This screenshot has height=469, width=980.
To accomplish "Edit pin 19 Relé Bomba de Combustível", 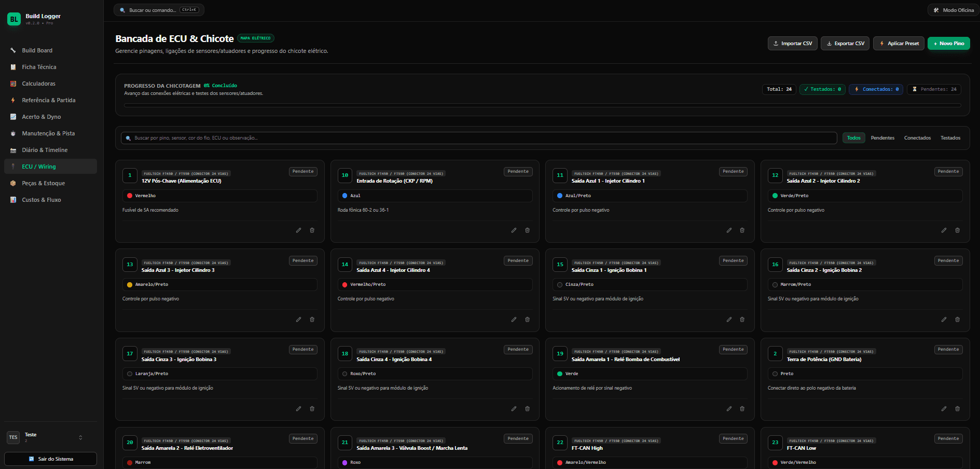I will click(729, 409).
